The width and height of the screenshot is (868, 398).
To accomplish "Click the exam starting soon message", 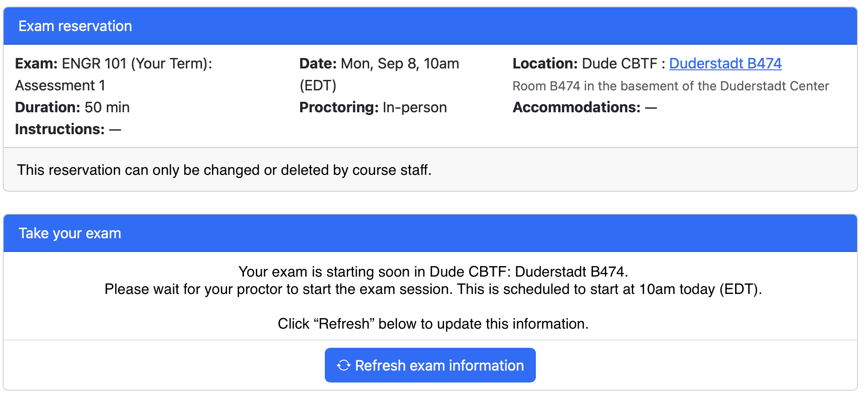I will 433,272.
